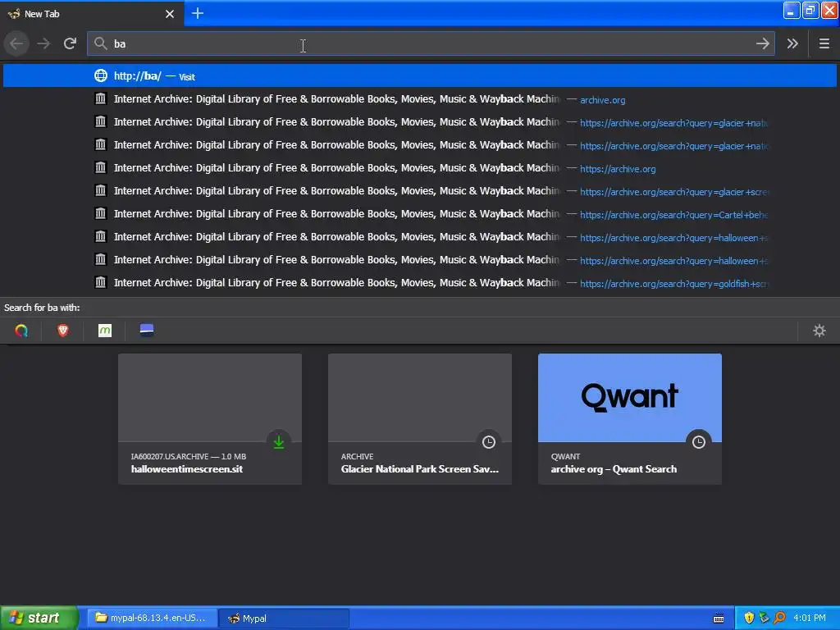Viewport: 840px width, 630px height.
Task: Click the 4:01 PM clock
Action: click(x=810, y=619)
